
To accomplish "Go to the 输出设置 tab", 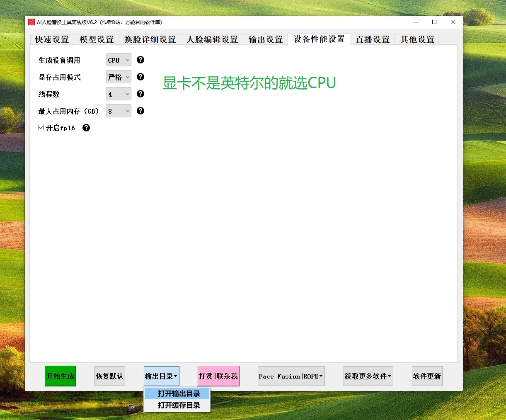I will point(266,39).
